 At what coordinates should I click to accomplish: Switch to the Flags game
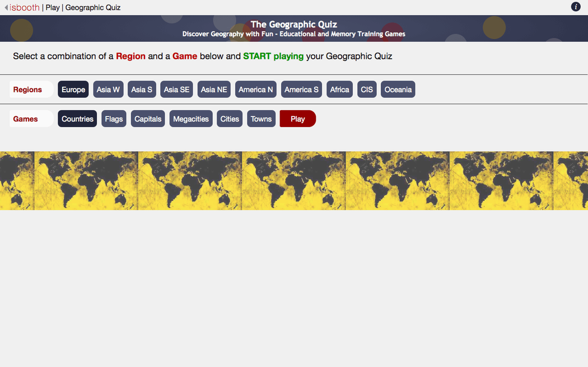[x=114, y=119]
